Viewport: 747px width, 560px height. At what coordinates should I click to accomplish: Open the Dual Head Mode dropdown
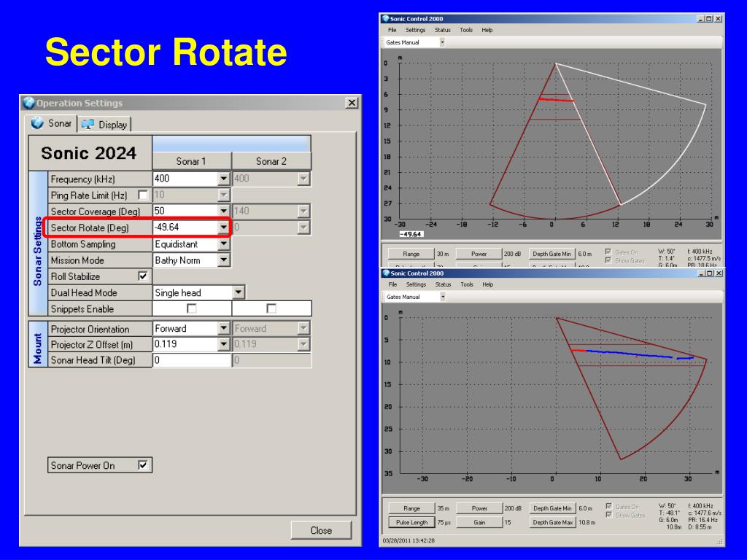tap(239, 292)
